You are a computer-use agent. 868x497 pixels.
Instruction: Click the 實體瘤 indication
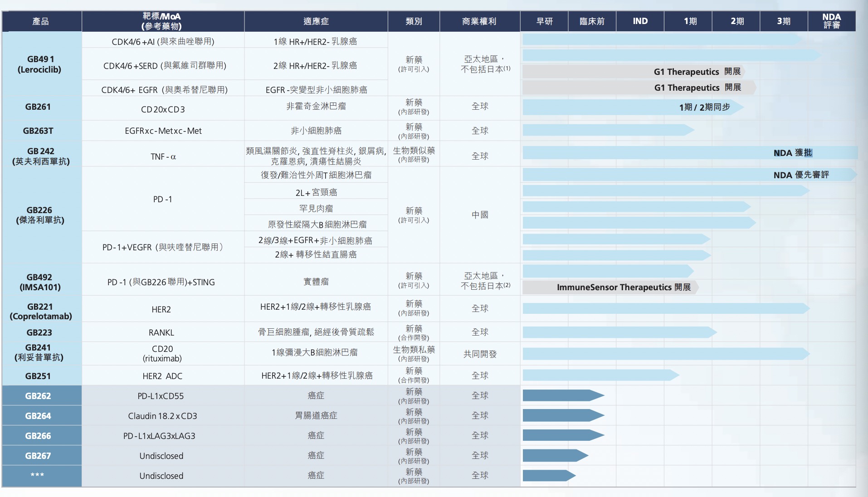tap(316, 282)
